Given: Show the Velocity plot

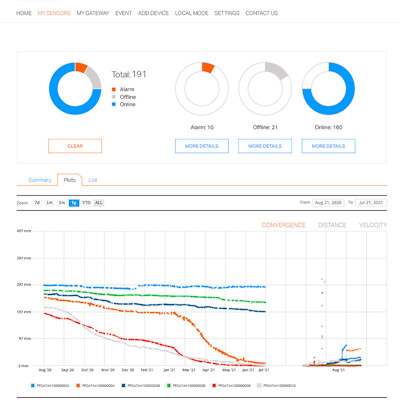Looking at the screenshot, I should pyautogui.click(x=373, y=225).
